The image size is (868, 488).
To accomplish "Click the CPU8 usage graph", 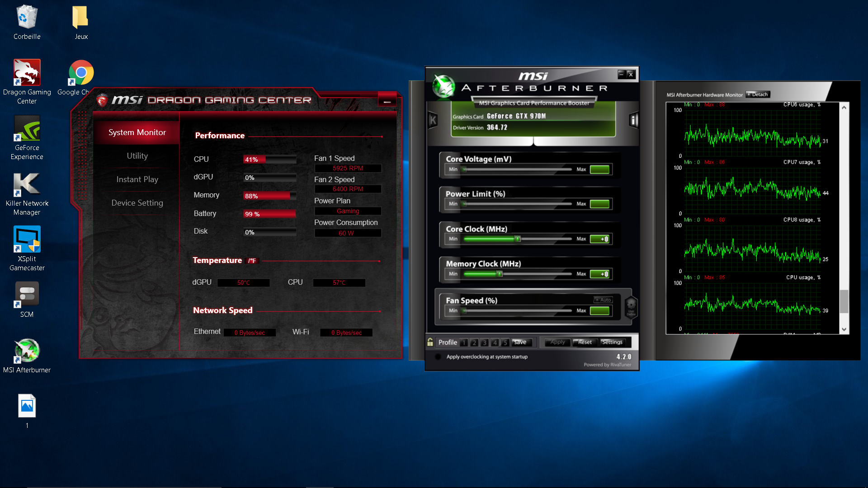I will [752, 248].
